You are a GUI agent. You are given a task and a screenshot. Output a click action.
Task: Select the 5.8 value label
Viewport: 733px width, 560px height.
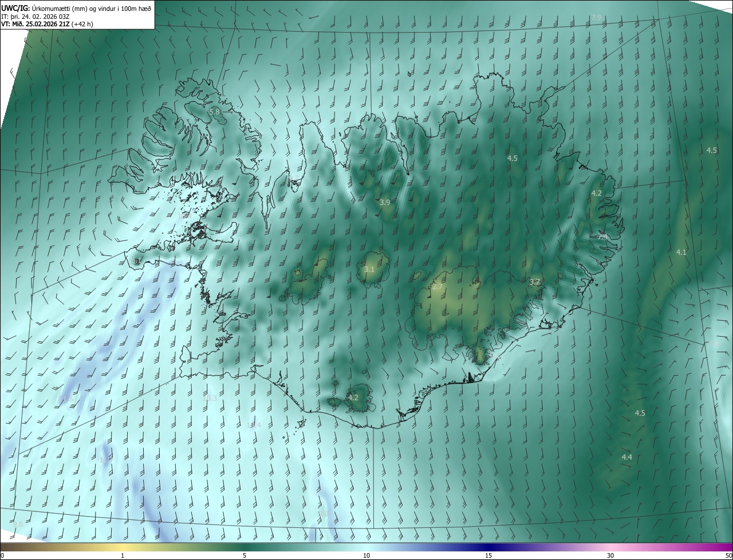point(214,112)
